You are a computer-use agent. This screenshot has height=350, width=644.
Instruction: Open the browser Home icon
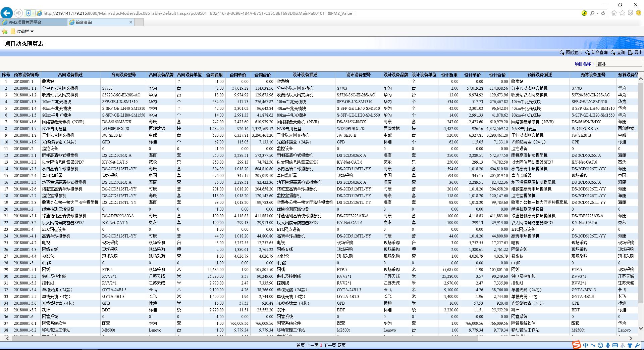614,13
